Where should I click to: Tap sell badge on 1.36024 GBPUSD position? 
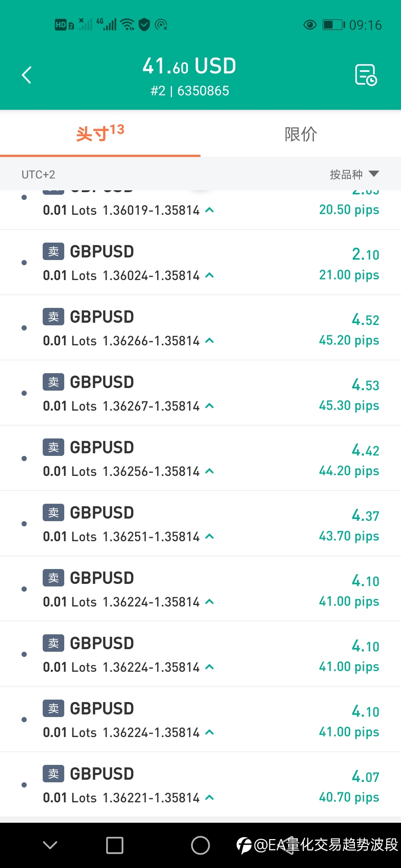pos(53,251)
